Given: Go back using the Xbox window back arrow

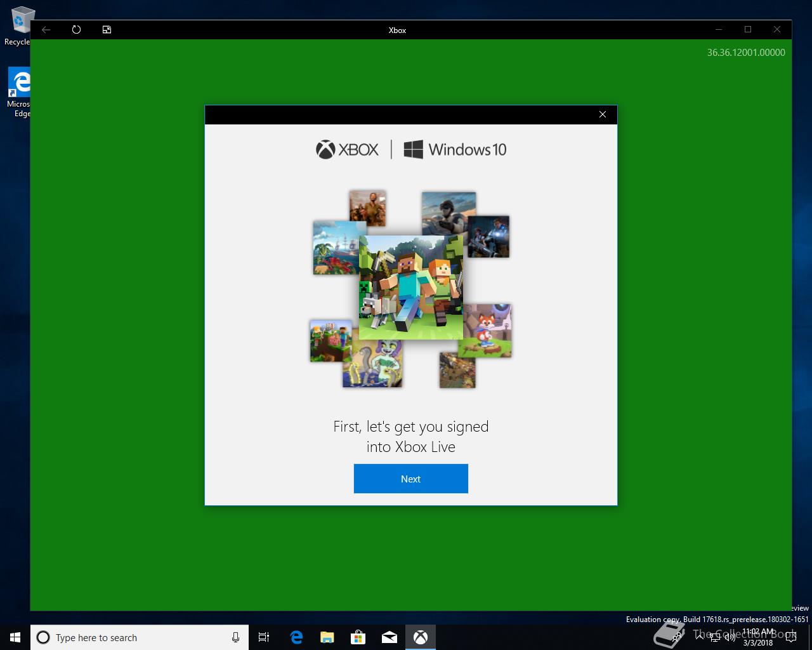Looking at the screenshot, I should (x=46, y=30).
